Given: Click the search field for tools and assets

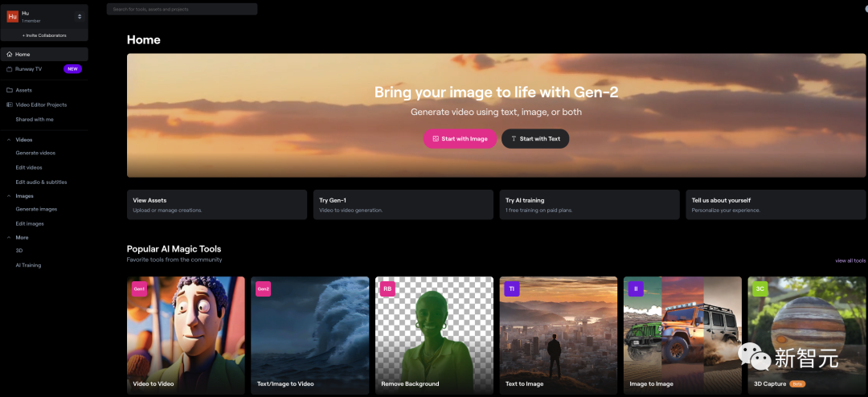Looking at the screenshot, I should click(182, 9).
